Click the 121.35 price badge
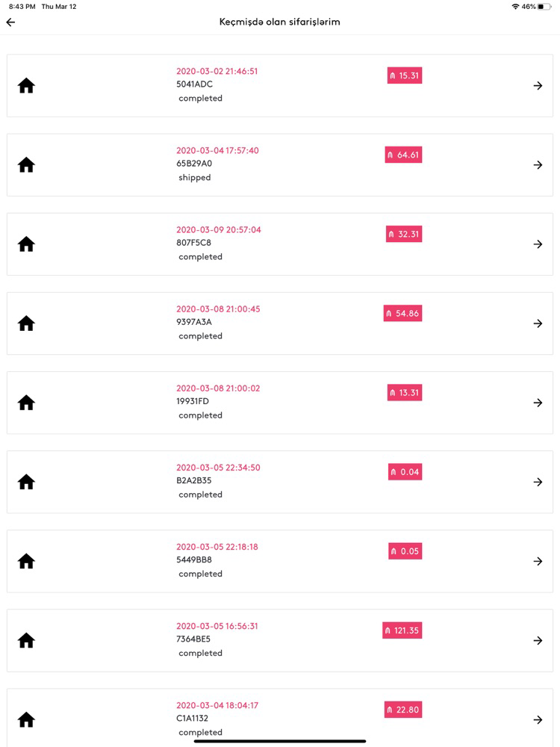This screenshot has height=747, width=560. coord(402,630)
